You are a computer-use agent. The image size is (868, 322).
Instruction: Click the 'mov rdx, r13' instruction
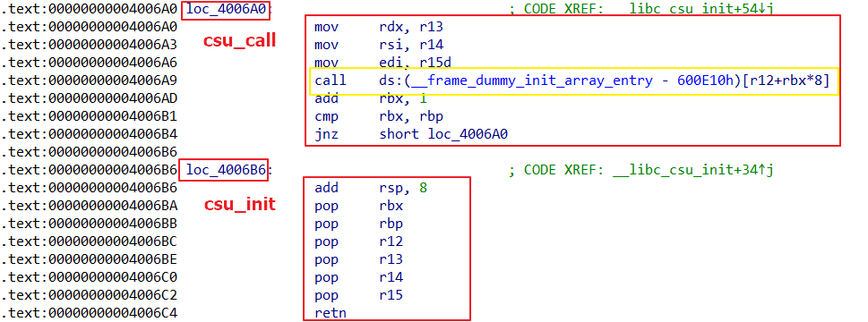[x=379, y=28]
